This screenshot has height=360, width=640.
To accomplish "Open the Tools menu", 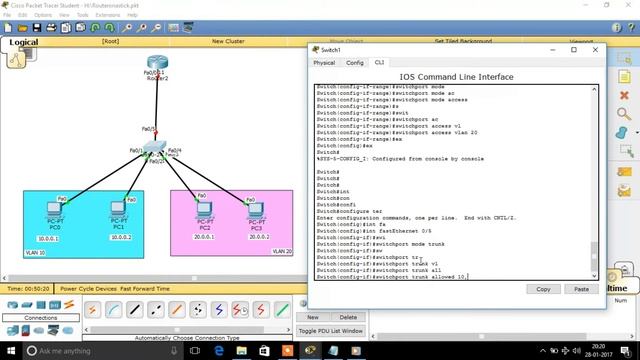I will point(82,15).
